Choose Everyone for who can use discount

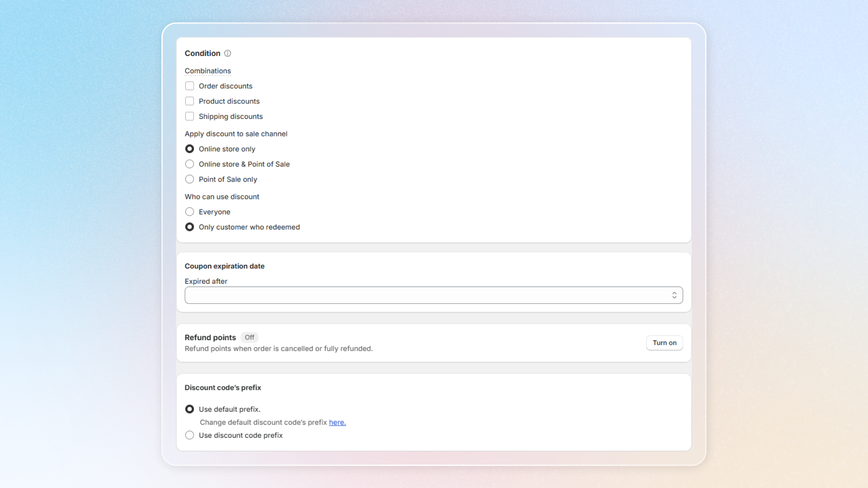(189, 212)
